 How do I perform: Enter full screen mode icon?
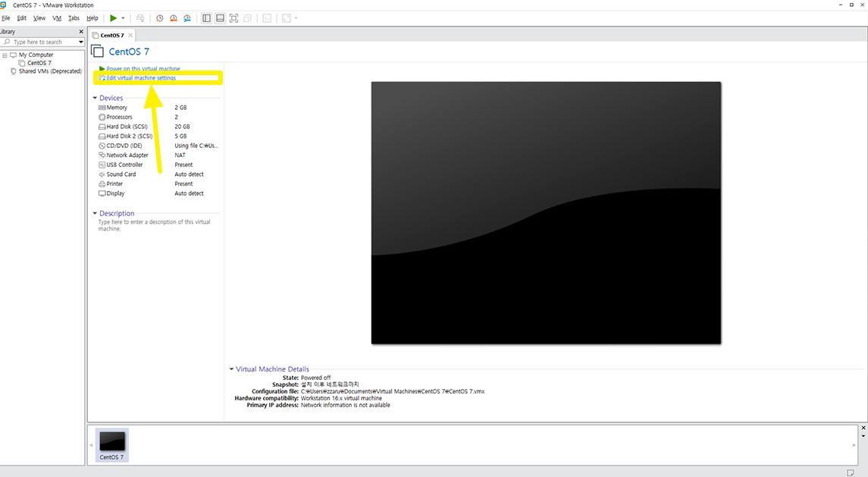(x=233, y=18)
